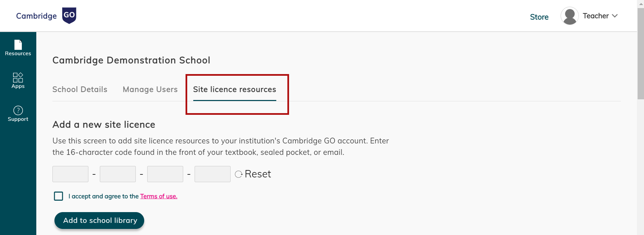
Task: Open the Terms of use link
Action: [158, 196]
